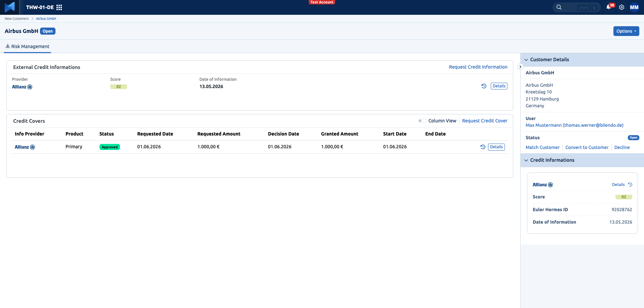Click the Info Provider column header
This screenshot has width=644, height=308.
click(x=30, y=134)
